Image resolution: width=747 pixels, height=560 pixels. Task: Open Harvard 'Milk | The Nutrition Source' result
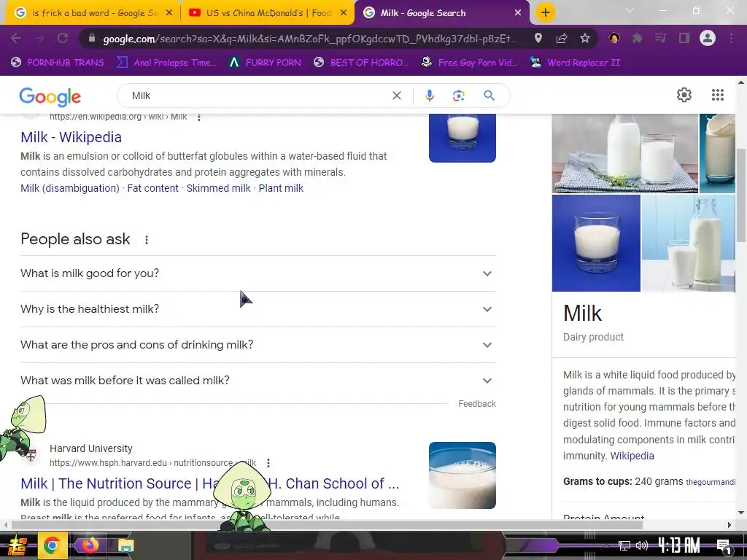point(209,483)
